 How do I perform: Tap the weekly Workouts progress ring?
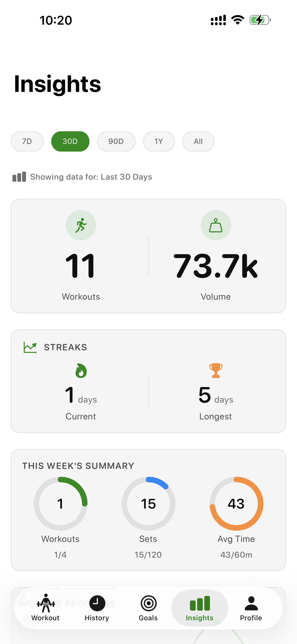coord(61,503)
